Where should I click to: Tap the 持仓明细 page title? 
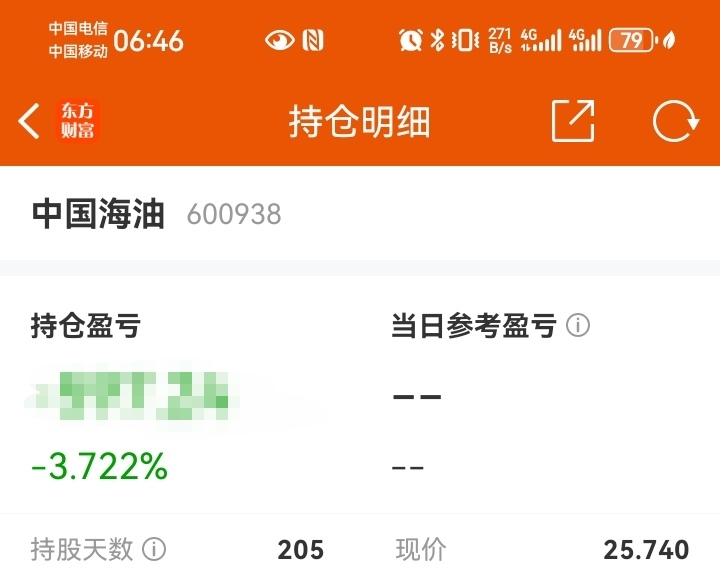360,121
